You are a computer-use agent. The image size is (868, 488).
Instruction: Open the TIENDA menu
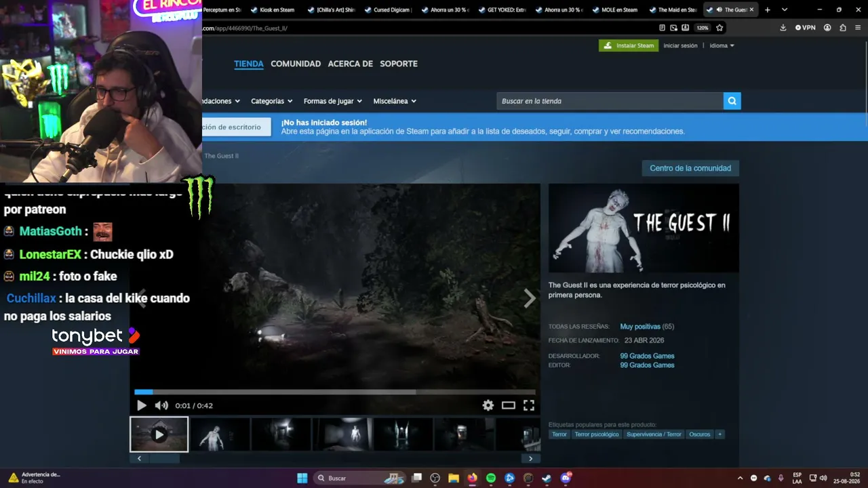(x=249, y=64)
